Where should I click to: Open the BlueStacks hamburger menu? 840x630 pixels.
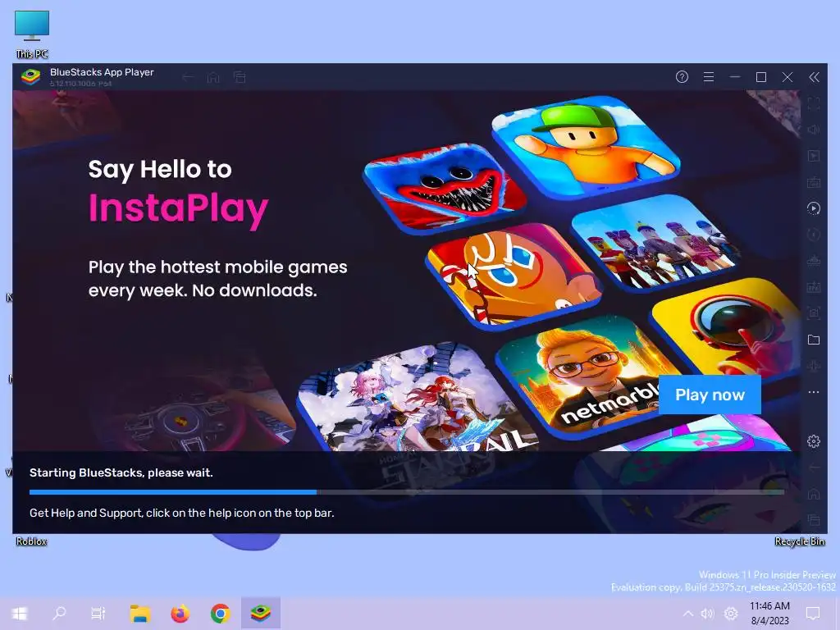(708, 77)
